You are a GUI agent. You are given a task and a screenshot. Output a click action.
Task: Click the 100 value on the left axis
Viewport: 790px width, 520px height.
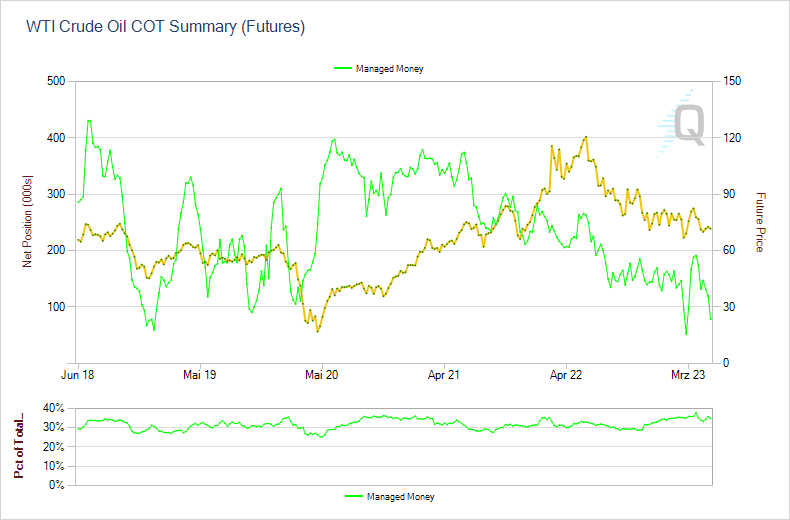click(x=56, y=307)
